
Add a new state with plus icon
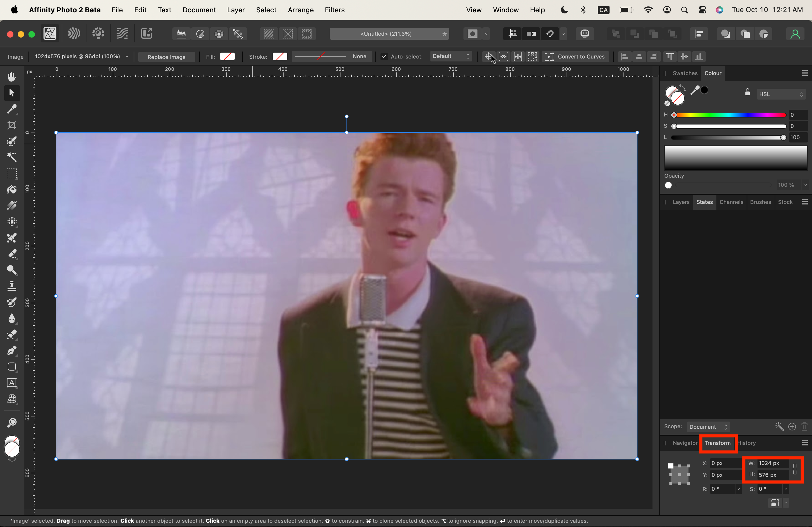(x=792, y=427)
